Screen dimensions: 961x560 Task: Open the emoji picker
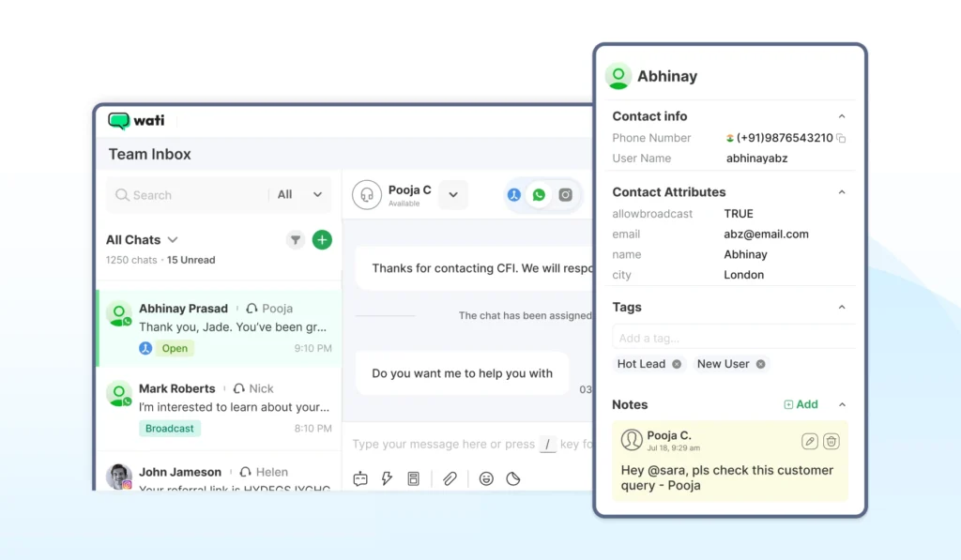click(x=486, y=478)
